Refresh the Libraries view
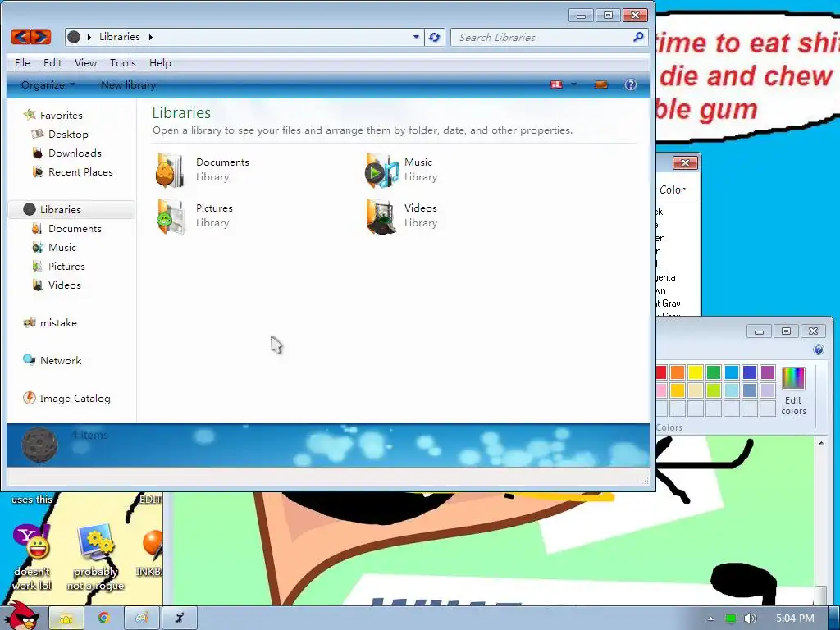The image size is (840, 630). (x=435, y=37)
